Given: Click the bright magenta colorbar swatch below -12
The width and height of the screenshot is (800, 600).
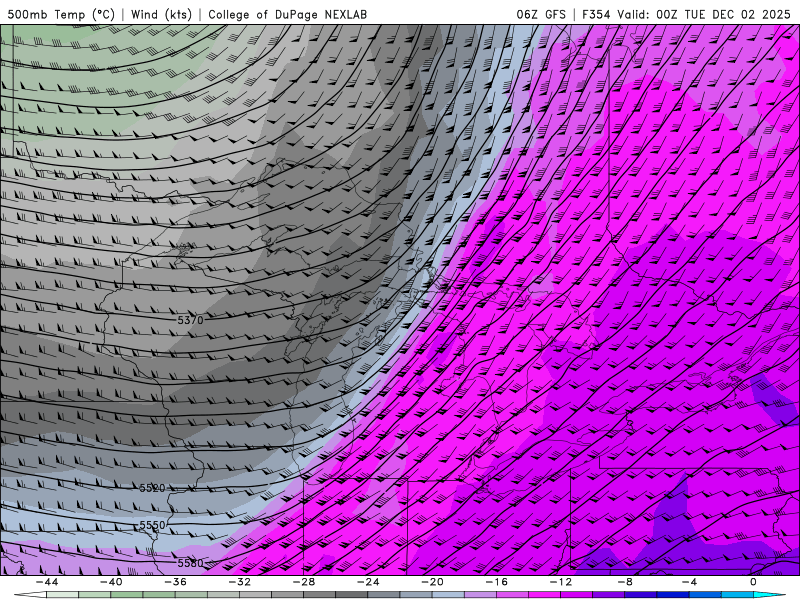Looking at the screenshot, I should [544, 595].
